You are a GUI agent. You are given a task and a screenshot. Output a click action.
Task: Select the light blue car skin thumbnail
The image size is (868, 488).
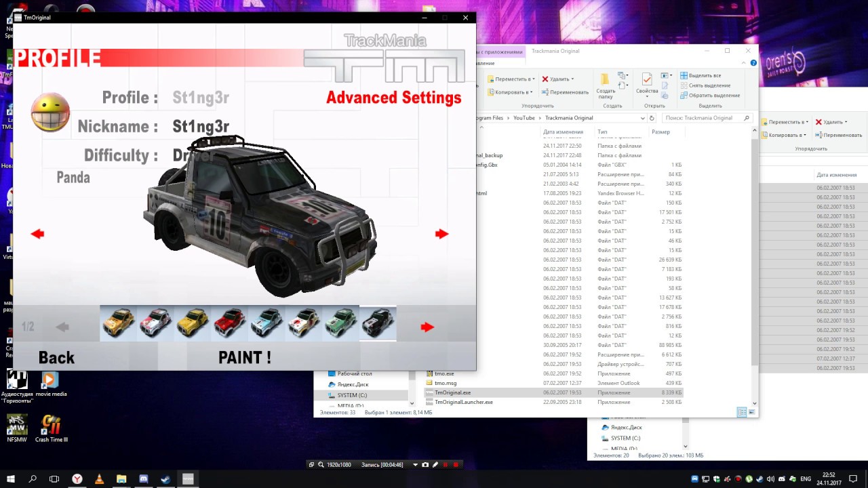[x=267, y=323]
